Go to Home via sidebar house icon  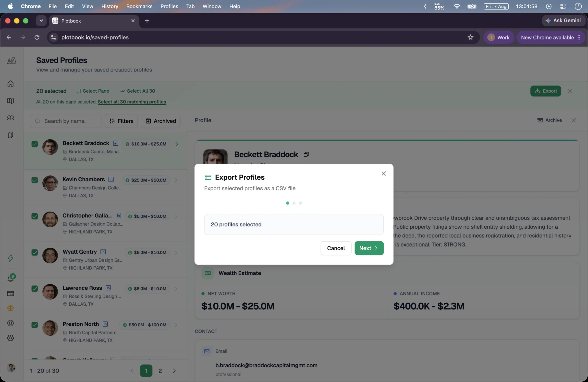tap(10, 84)
